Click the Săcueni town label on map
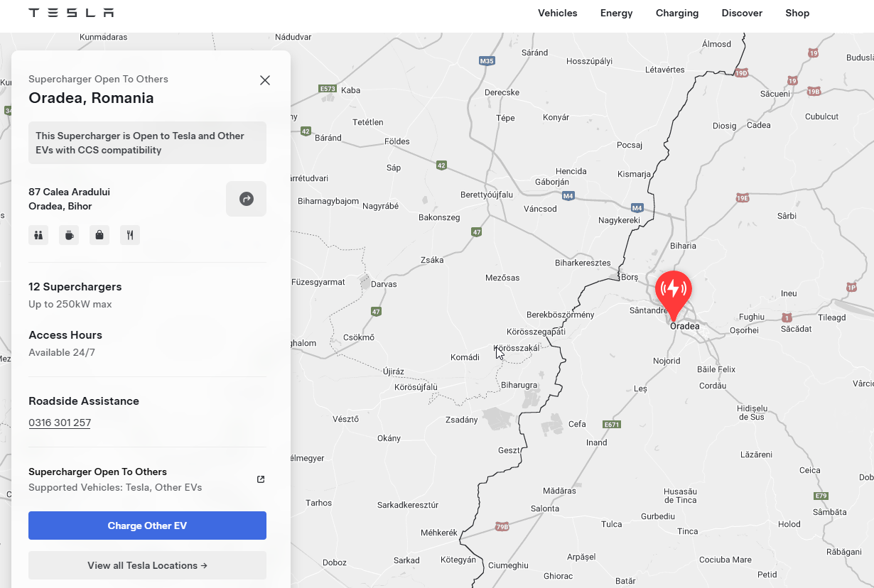874x588 pixels. pyautogui.click(x=775, y=94)
